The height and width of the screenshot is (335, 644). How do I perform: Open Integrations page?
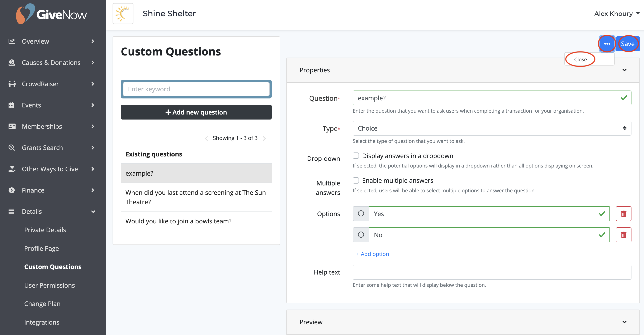(x=42, y=322)
